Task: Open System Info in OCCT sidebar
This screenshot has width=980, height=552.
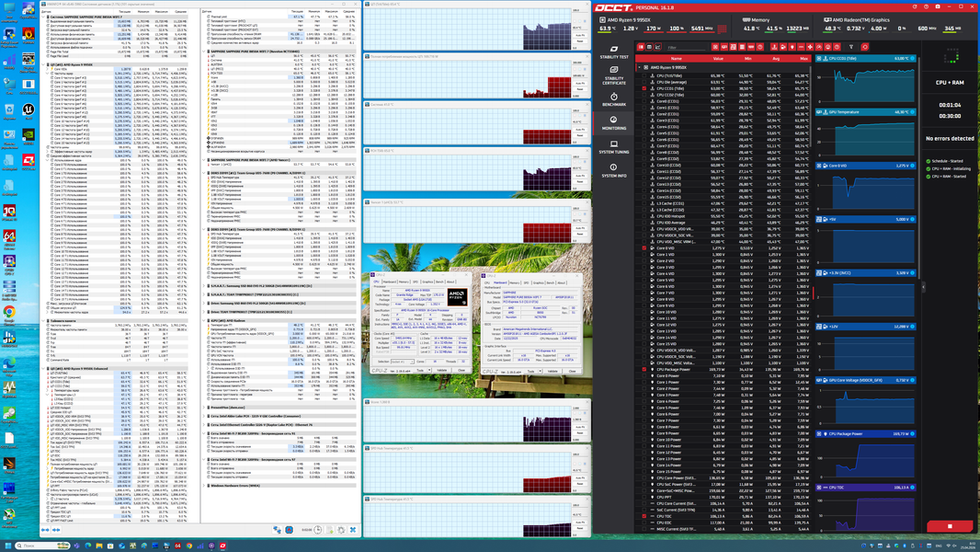Action: pyautogui.click(x=614, y=171)
